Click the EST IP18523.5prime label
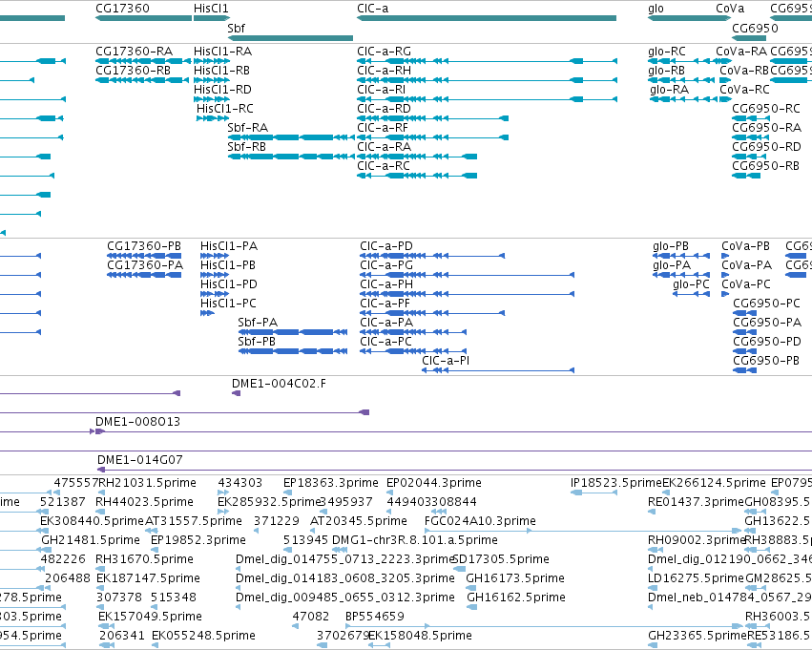Screen dimensions: 812x650 coord(616,483)
